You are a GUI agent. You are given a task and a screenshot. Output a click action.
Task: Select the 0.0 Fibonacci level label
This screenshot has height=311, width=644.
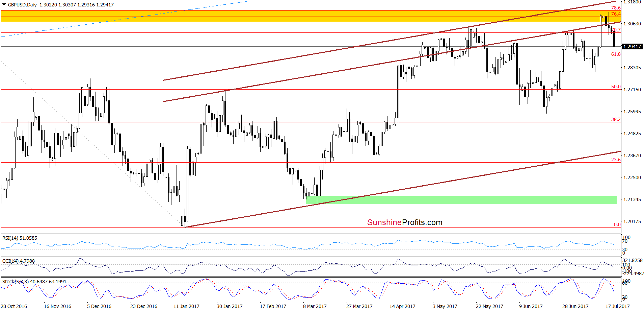(617, 224)
